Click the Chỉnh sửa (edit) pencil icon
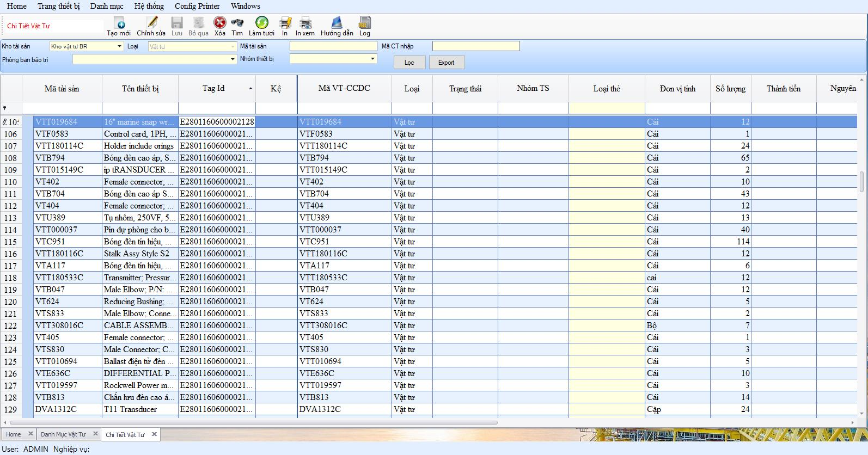 [151, 23]
